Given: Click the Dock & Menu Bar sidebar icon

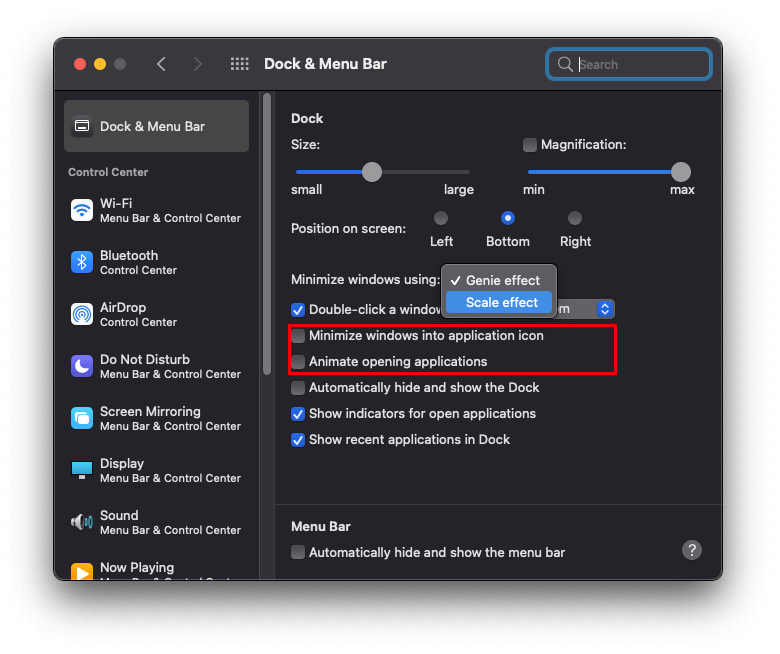Looking at the screenshot, I should pos(82,126).
